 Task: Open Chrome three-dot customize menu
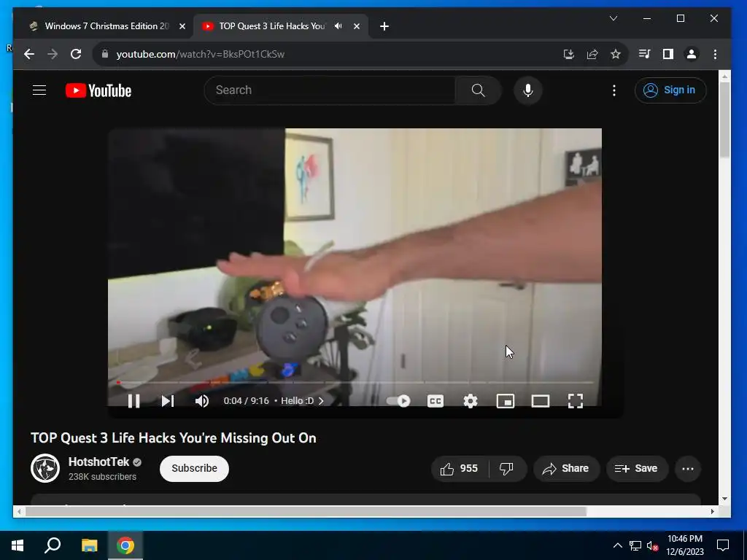click(x=715, y=54)
